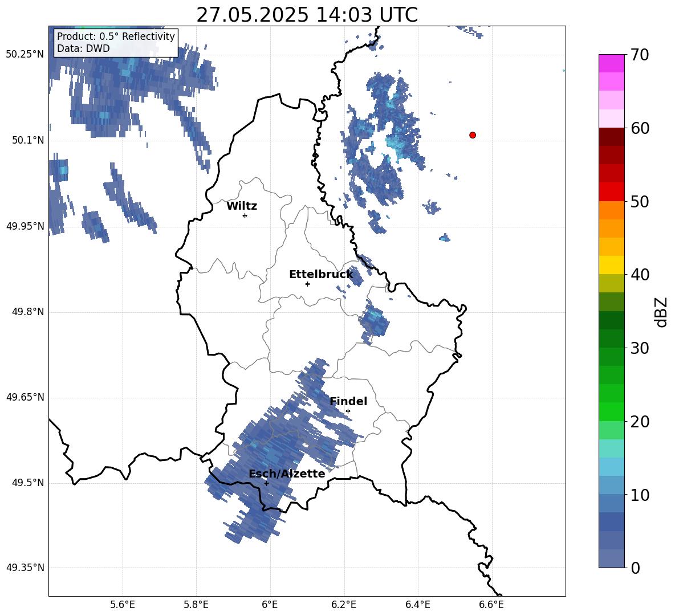The image size is (675, 616).
Task: Click the 50.1°N latitude tick label
Action: click(x=28, y=141)
